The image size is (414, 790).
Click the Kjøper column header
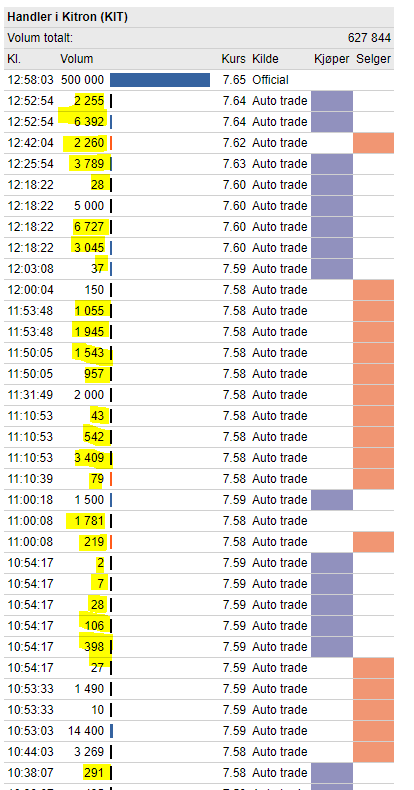pos(331,59)
